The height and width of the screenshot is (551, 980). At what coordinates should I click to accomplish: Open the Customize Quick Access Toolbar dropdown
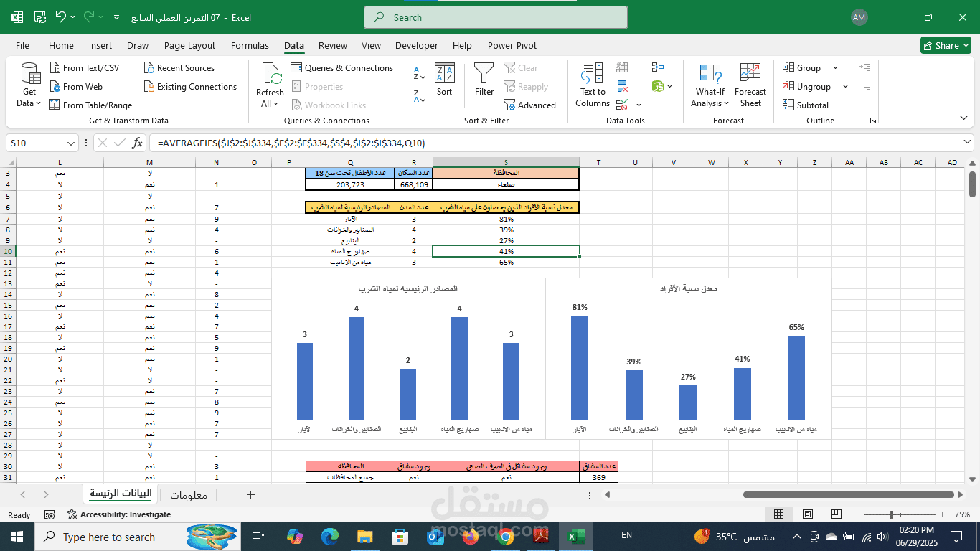click(x=118, y=17)
